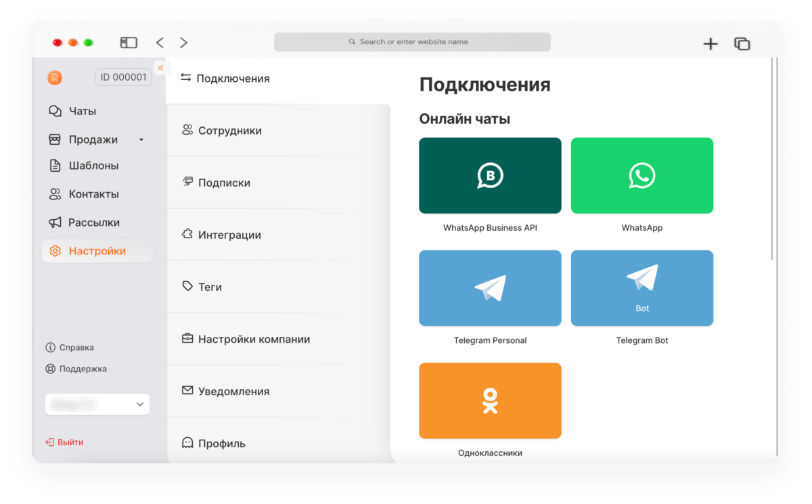The width and height of the screenshot is (812, 504).
Task: Click the Справка link
Action: [76, 348]
